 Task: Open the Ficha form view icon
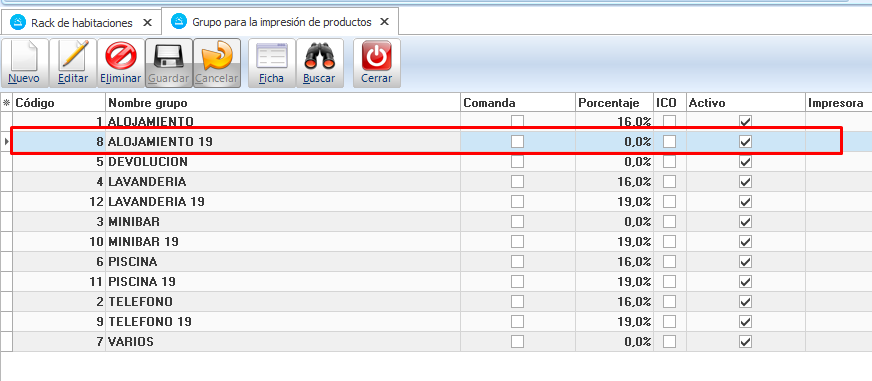[x=271, y=56]
